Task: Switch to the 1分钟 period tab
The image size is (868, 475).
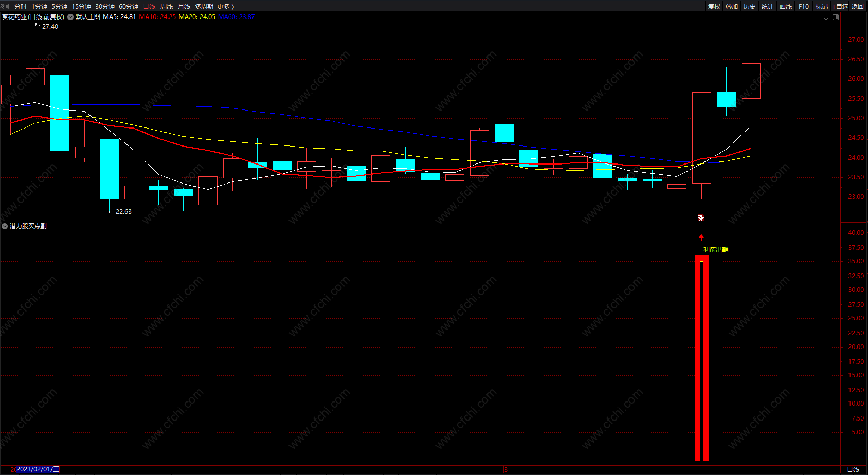Action: coord(39,7)
